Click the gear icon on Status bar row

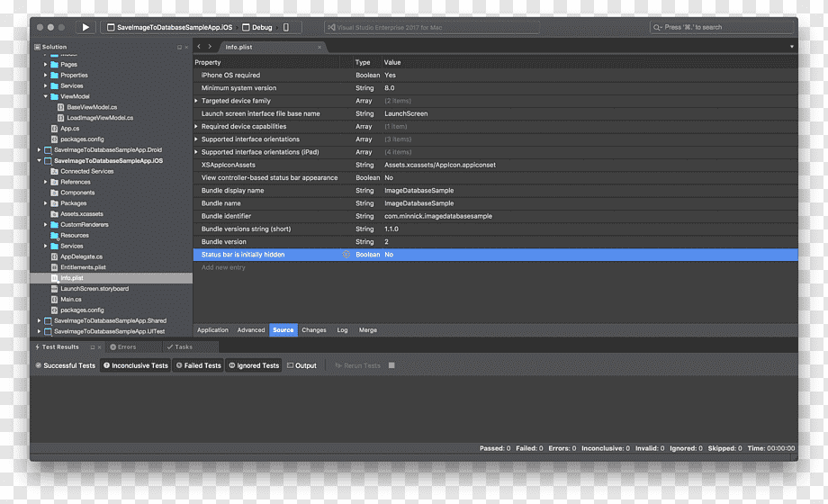click(x=346, y=255)
